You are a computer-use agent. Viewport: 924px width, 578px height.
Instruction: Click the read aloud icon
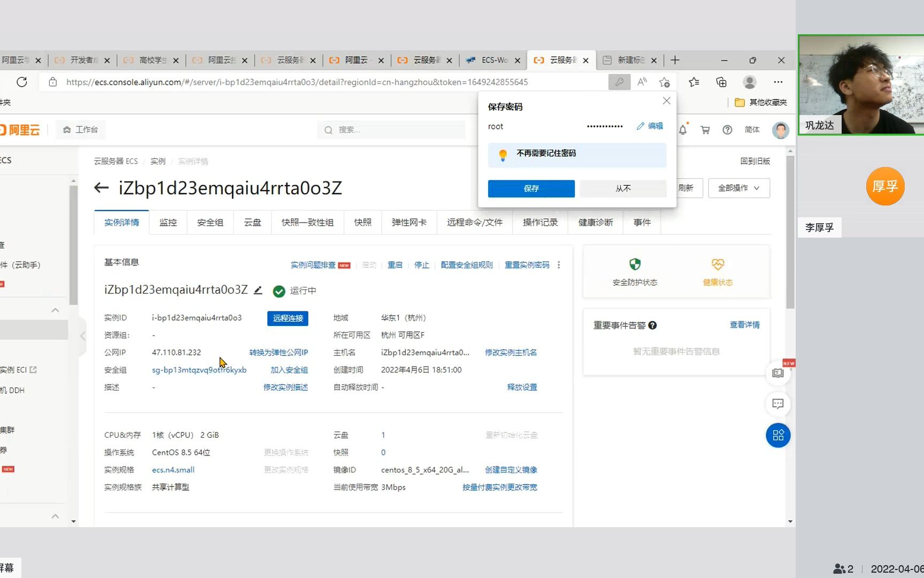coord(642,82)
